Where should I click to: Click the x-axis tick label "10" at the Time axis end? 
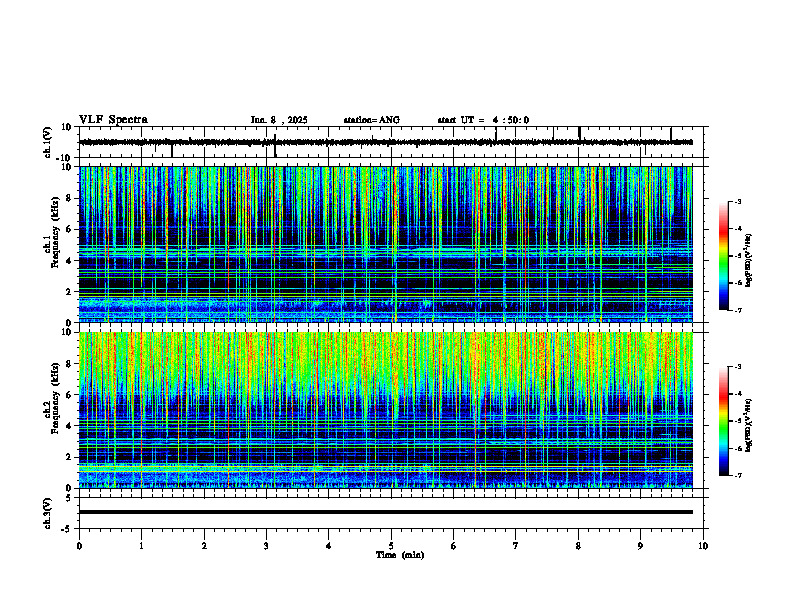(703, 546)
